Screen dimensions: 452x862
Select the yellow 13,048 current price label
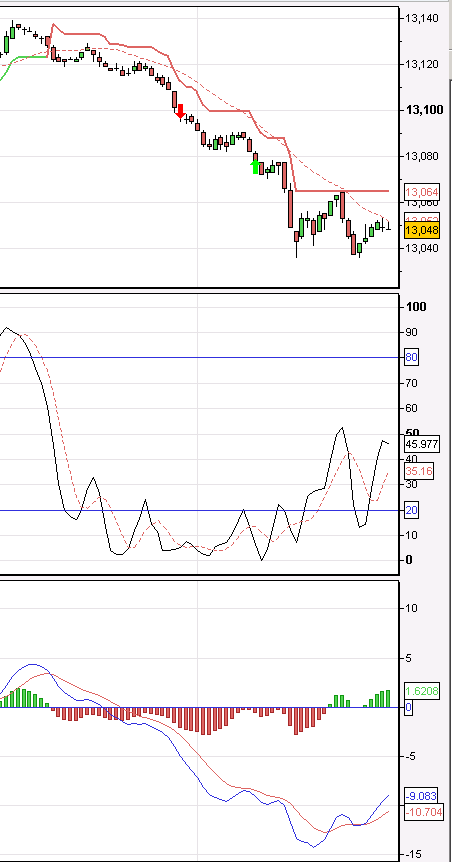pos(422,230)
